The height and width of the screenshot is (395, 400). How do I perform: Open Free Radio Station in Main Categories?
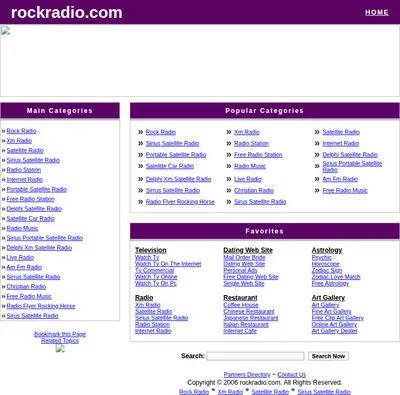tap(31, 199)
